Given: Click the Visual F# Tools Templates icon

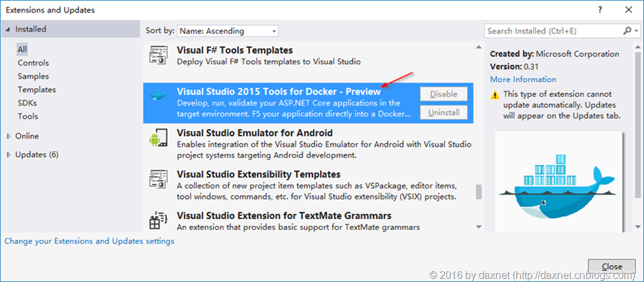Looking at the screenshot, I should tap(158, 55).
